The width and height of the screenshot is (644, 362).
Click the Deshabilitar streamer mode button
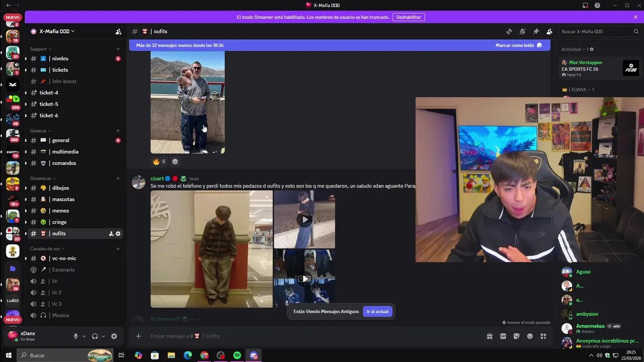pyautogui.click(x=409, y=17)
